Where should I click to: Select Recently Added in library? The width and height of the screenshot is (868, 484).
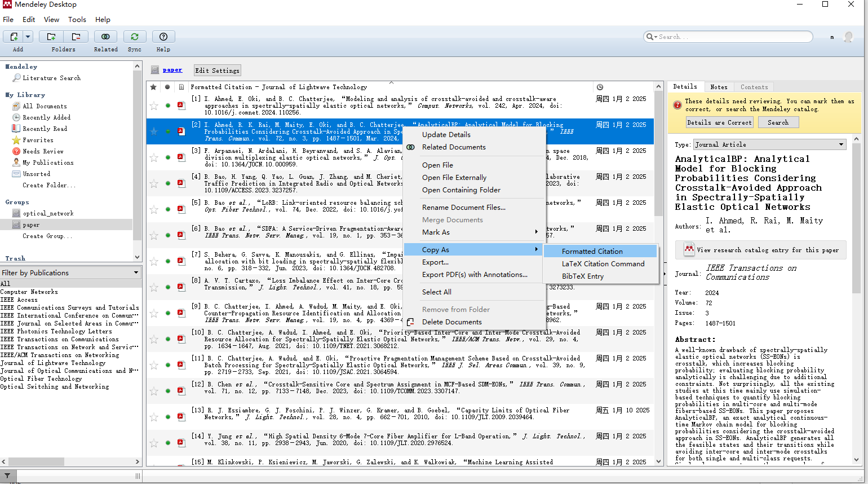46,117
